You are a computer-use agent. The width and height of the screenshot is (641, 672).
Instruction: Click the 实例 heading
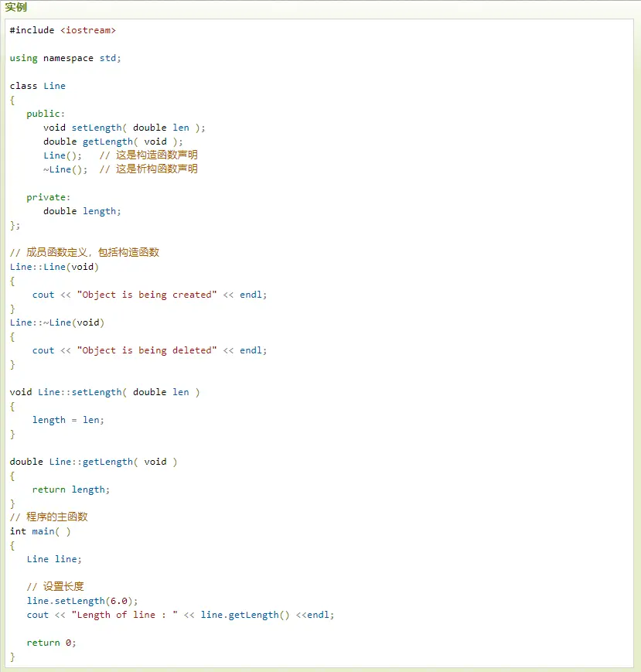tap(16, 7)
